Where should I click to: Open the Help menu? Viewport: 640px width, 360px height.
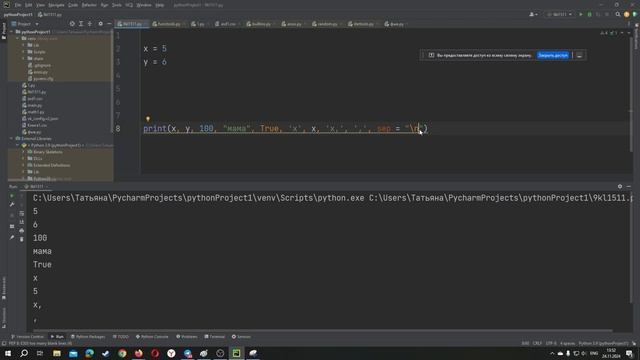tap(160, 5)
